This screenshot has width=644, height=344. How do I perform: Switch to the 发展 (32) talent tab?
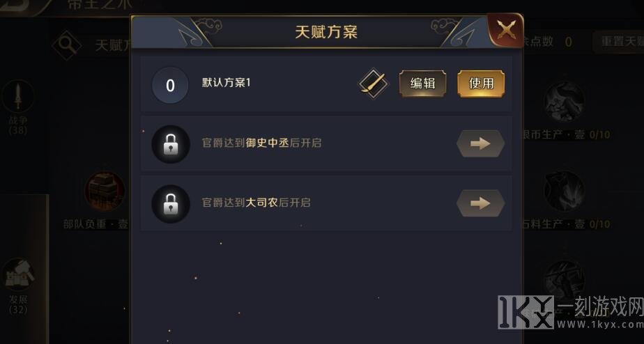pyautogui.click(x=18, y=286)
